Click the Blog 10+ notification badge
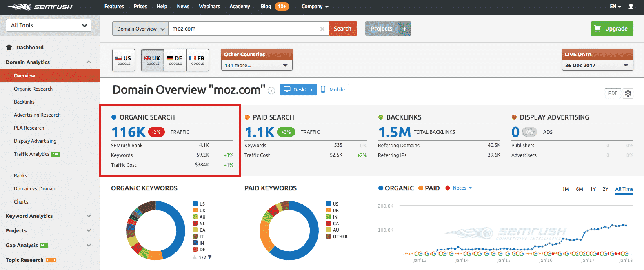The image size is (644, 270). pyautogui.click(x=282, y=7)
